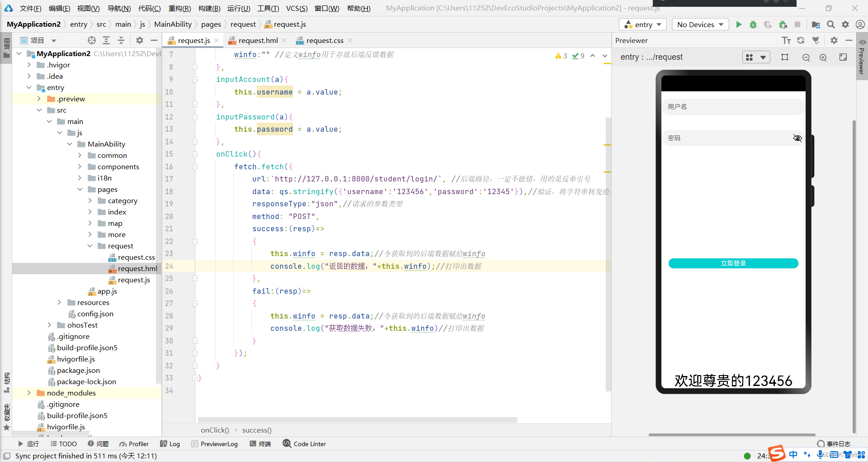Zoom in on the previewer device
Screen dimensions: 868x462
coord(823,57)
